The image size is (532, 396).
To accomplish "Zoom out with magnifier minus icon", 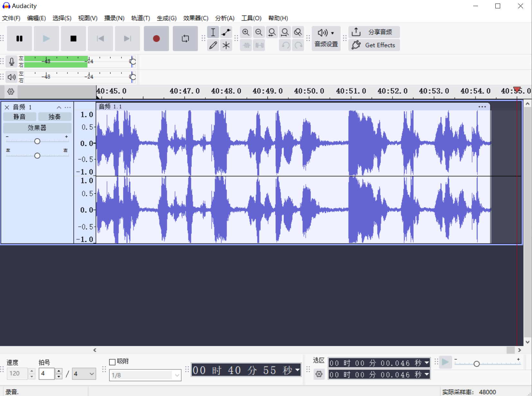I will tap(259, 32).
